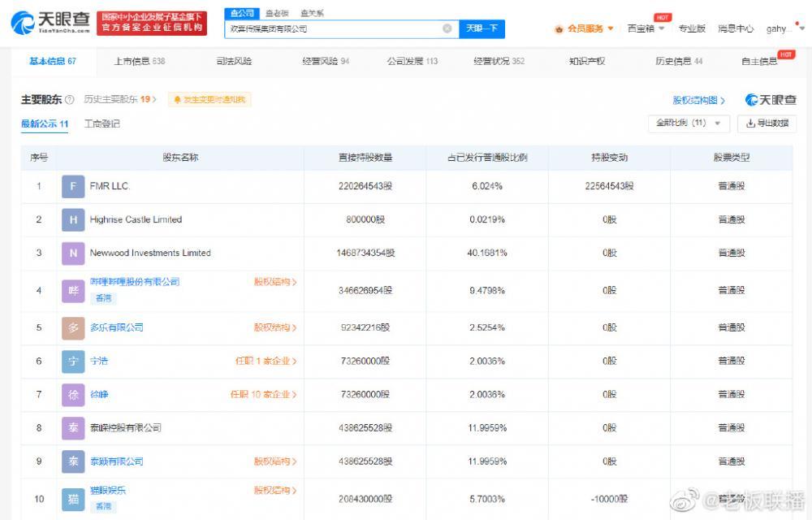This screenshot has width=812, height=520.
Task: Click the 香港 tag under 哔哩哔哩
Action: 103,298
